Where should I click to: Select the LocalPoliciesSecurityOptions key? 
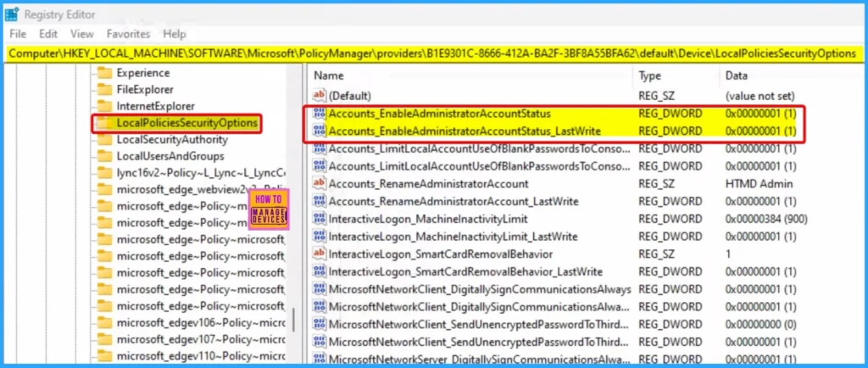(x=187, y=123)
